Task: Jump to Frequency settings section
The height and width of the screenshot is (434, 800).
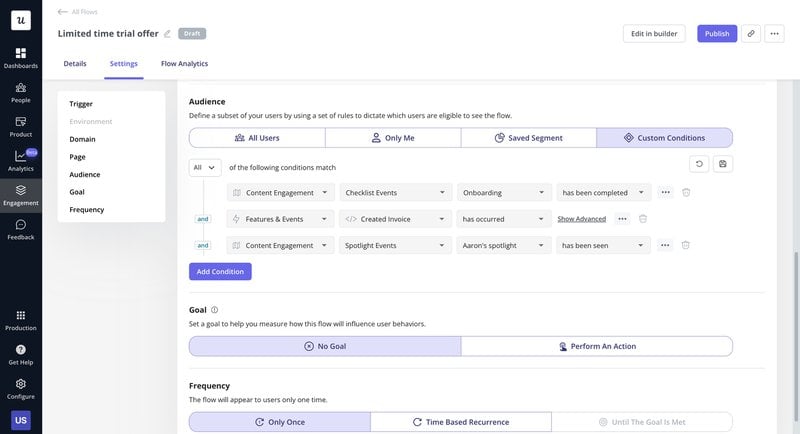Action: (x=87, y=210)
